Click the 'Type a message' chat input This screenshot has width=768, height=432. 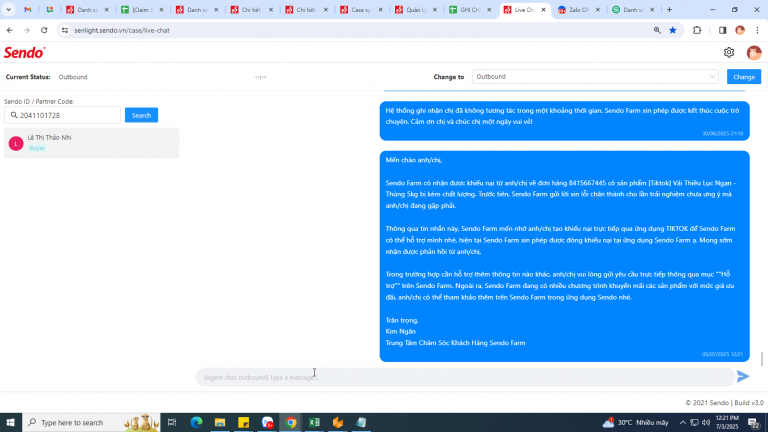pos(465,377)
